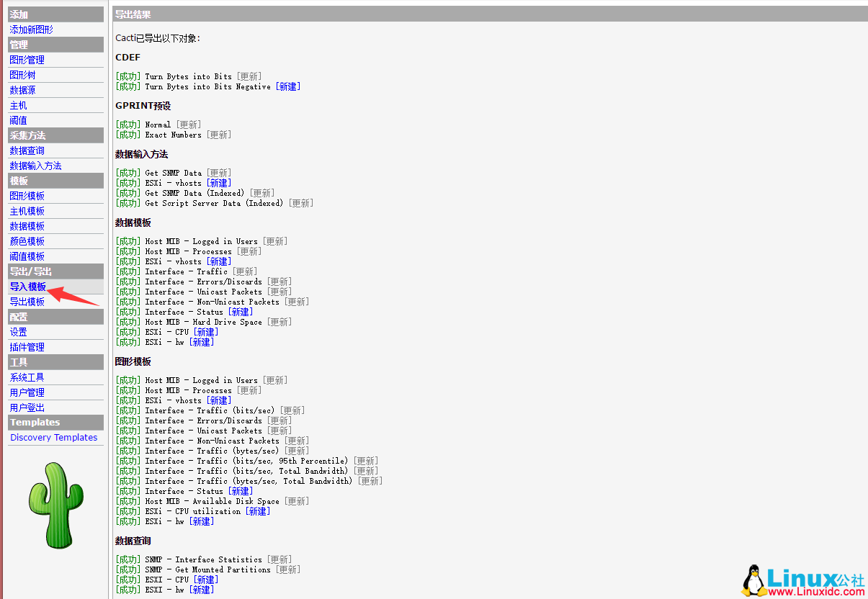The width and height of the screenshot is (868, 599).
Task: Open the 导出模板 page
Action: point(27,301)
